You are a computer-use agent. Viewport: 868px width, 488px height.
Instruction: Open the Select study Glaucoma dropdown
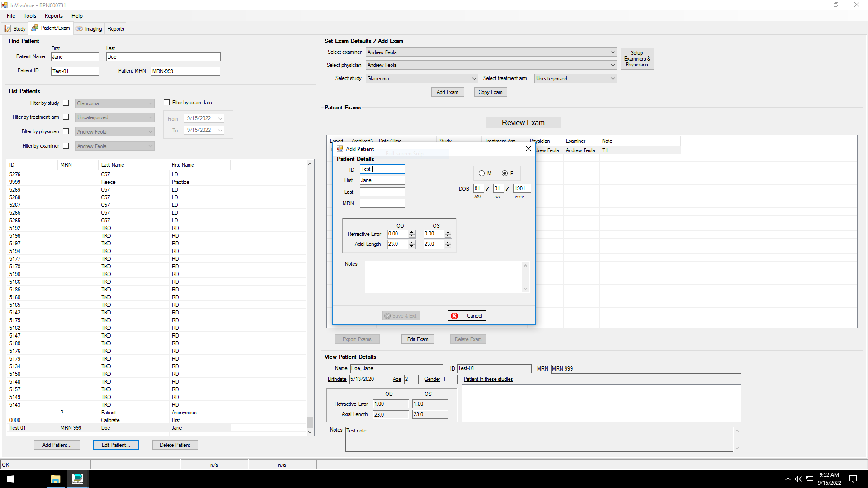474,79
